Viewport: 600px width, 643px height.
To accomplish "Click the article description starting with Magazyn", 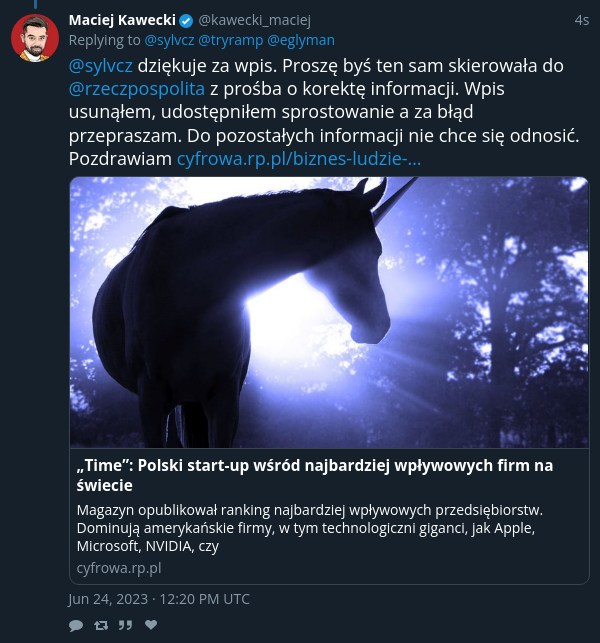I will click(x=310, y=528).
